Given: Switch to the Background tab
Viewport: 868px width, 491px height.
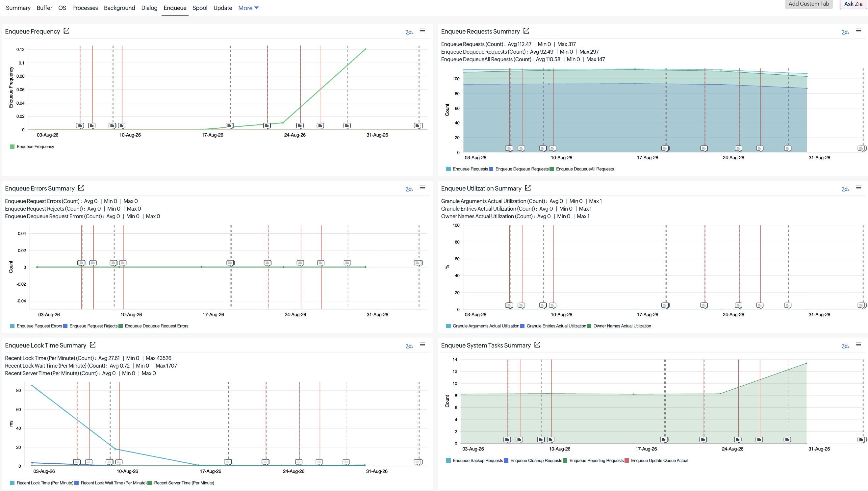Looking at the screenshot, I should [x=119, y=8].
